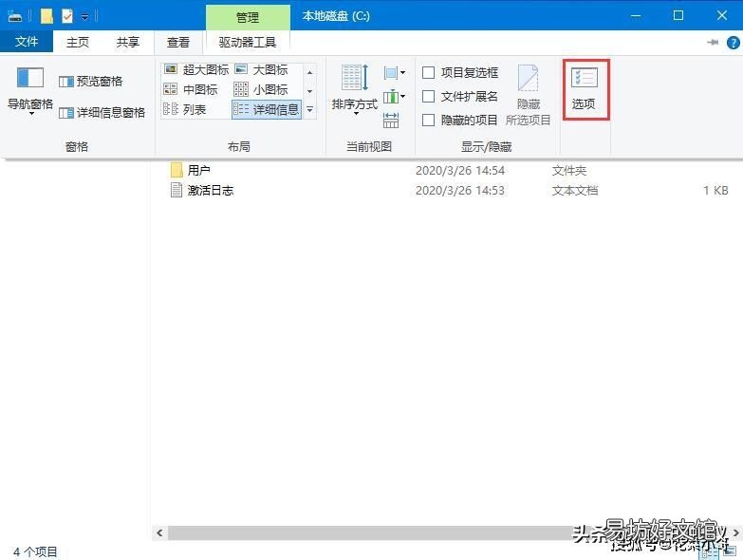Click 隐藏所选项目 hide selected items

point(529,95)
